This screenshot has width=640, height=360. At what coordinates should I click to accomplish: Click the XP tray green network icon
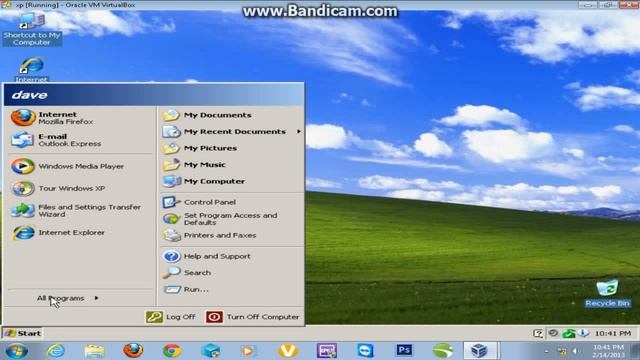(569, 333)
